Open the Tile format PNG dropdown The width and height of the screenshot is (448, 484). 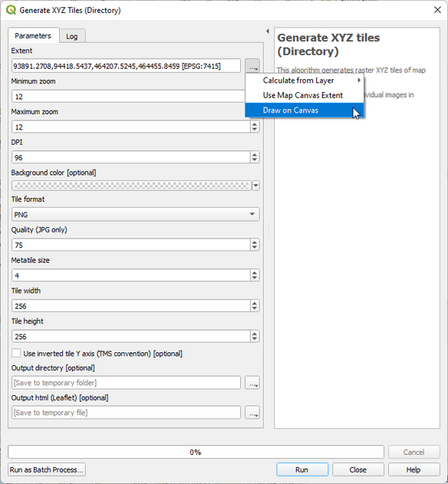(x=135, y=214)
